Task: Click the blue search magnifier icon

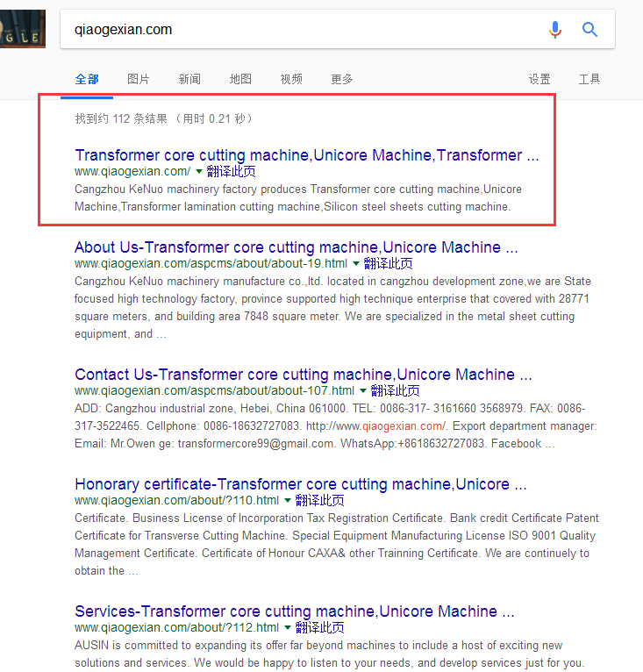Action: pos(589,30)
